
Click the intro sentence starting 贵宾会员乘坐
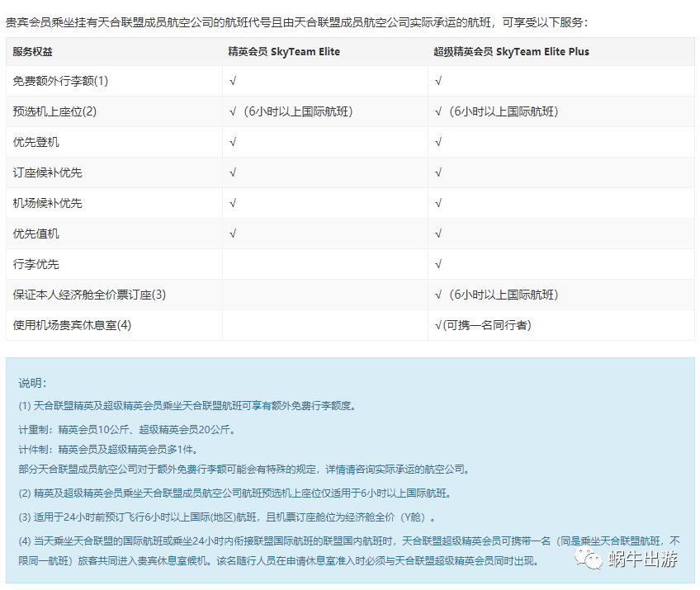tap(297, 22)
